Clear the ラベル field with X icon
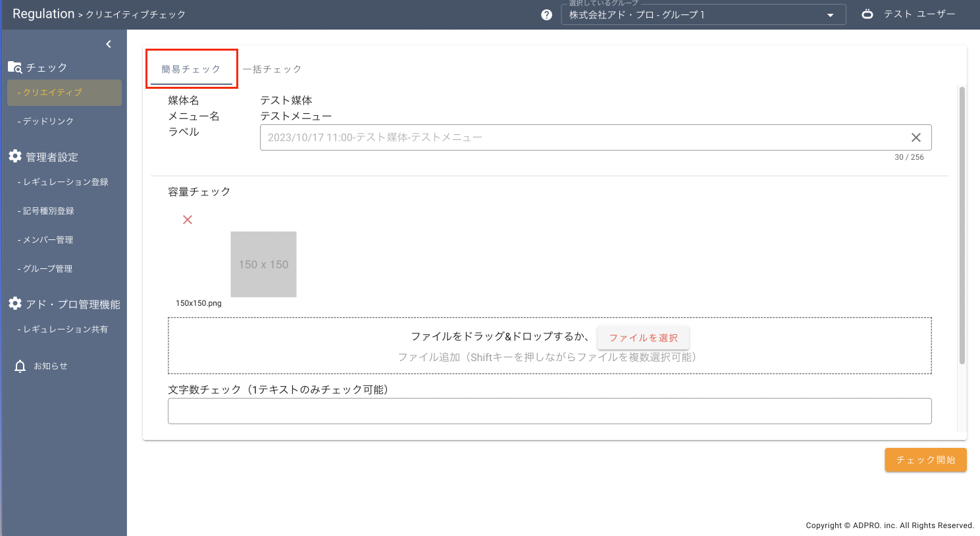 point(916,137)
